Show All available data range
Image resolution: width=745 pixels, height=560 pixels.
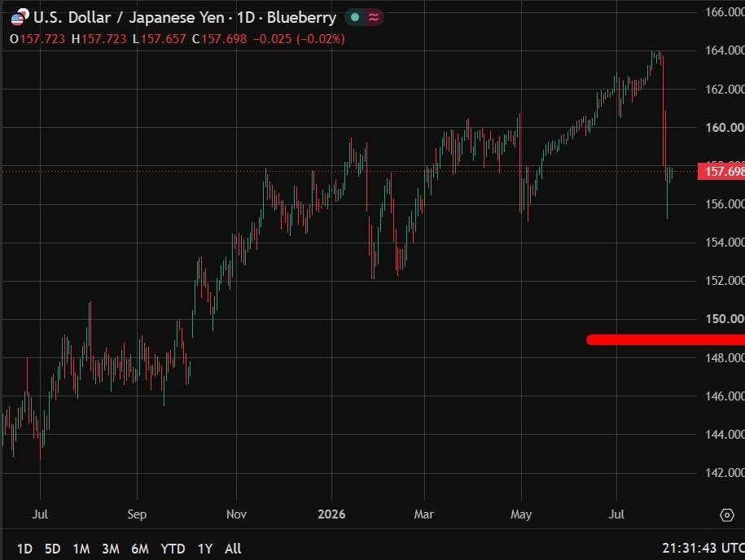[233, 549]
